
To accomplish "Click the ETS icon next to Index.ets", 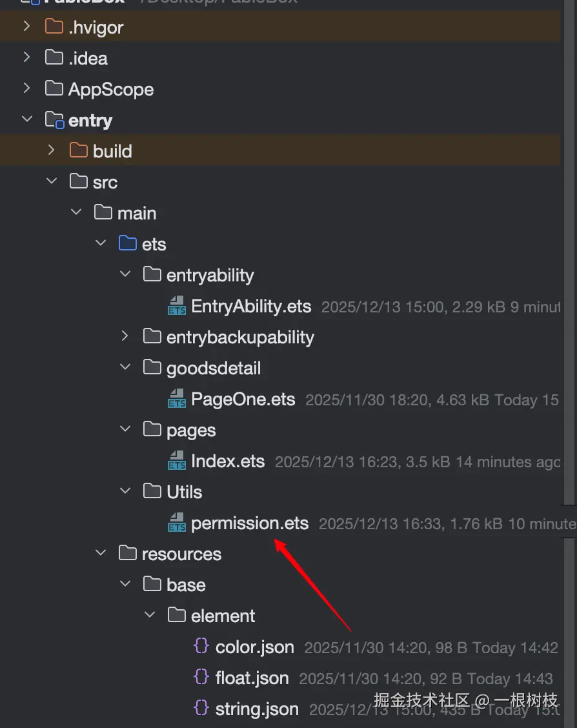I will coord(177,461).
